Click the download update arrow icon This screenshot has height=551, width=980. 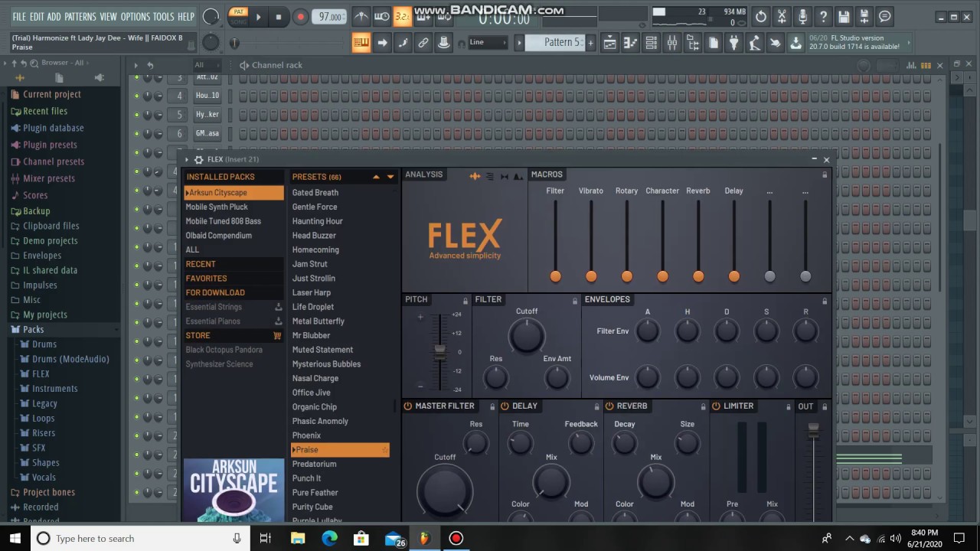(795, 43)
